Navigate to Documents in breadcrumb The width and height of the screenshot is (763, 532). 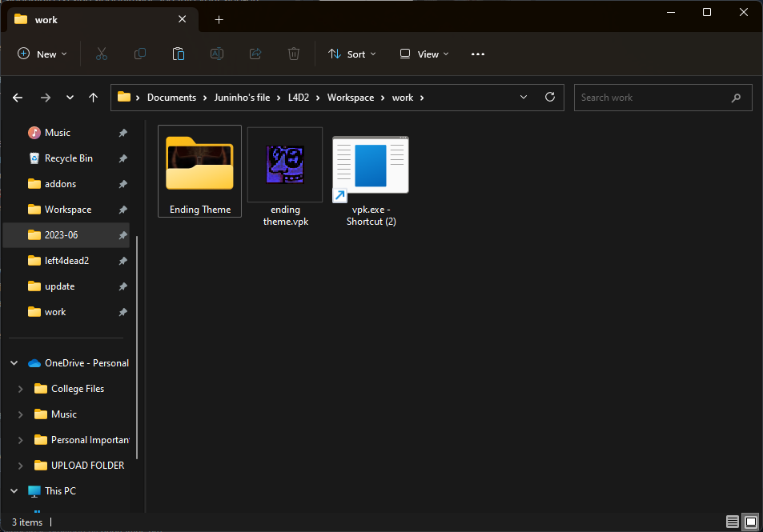[x=172, y=98]
